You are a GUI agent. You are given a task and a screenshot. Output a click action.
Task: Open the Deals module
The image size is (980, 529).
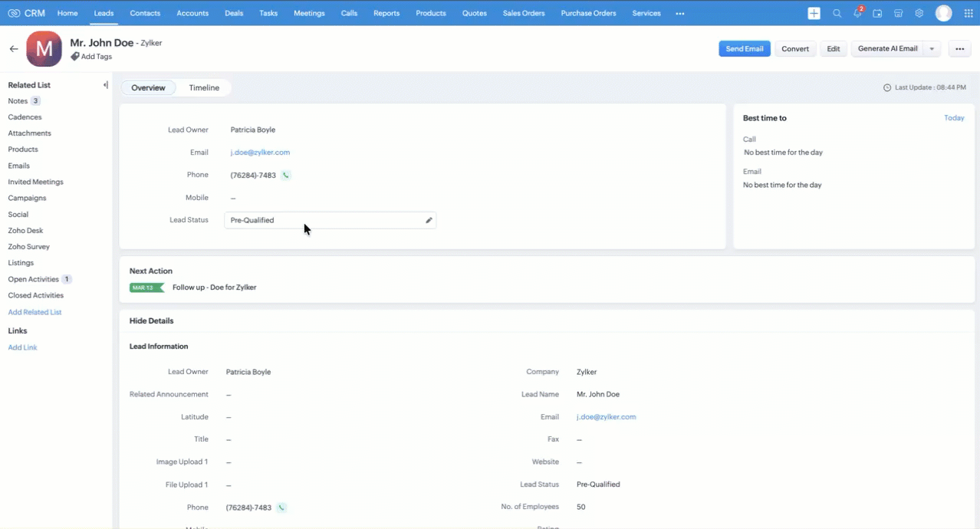pos(234,13)
